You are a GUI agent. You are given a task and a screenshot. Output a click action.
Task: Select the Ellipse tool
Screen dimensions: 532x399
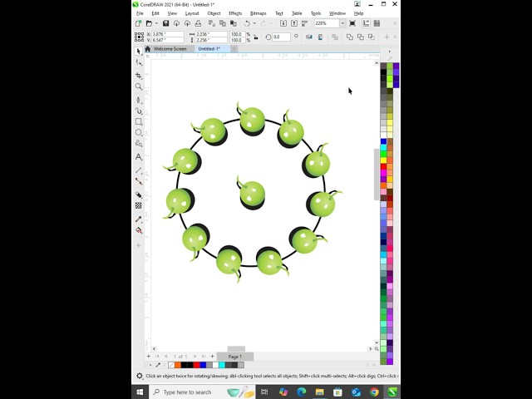[139, 132]
